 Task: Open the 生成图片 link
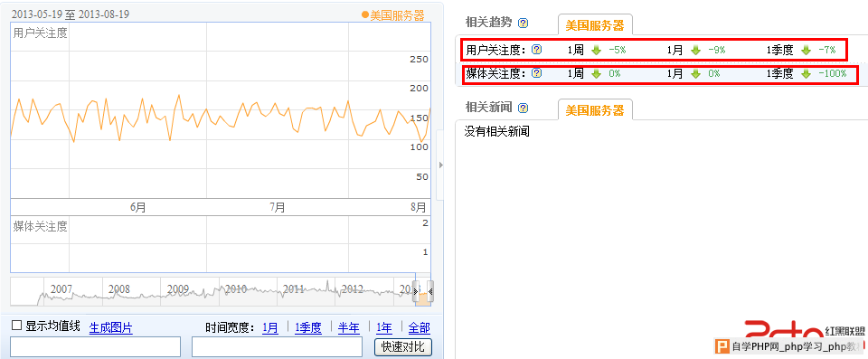coord(110,328)
